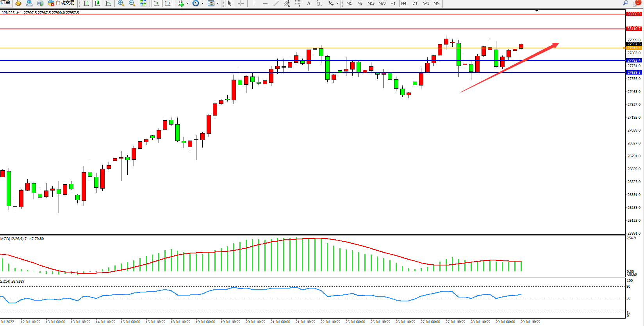Screen dimensions: 644x326
Task: Switch chart to bar chart mode
Action: [x=86, y=4]
